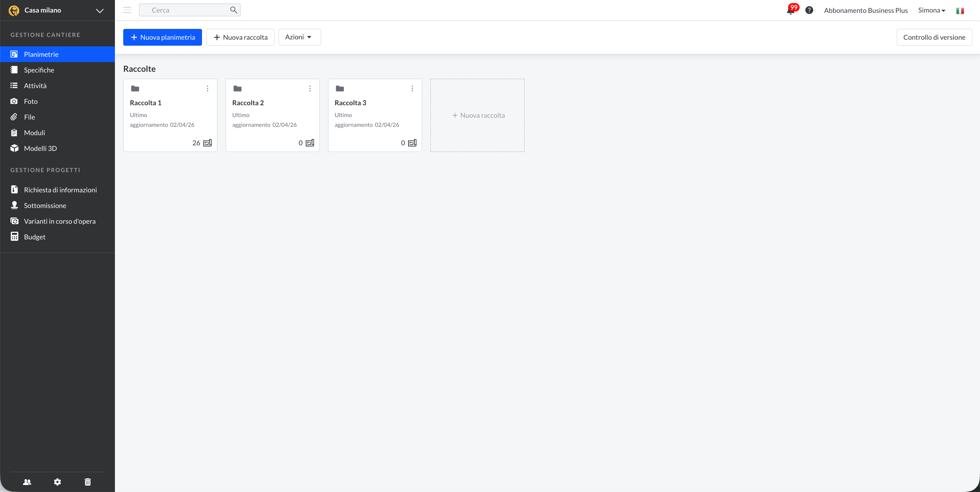Open Modelli 3D sidebar item
The image size is (980, 492).
tap(40, 148)
